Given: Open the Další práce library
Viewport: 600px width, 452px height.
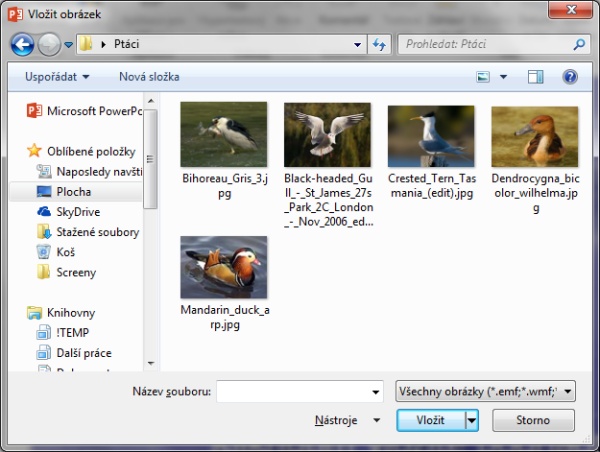Looking at the screenshot, I should [x=74, y=353].
